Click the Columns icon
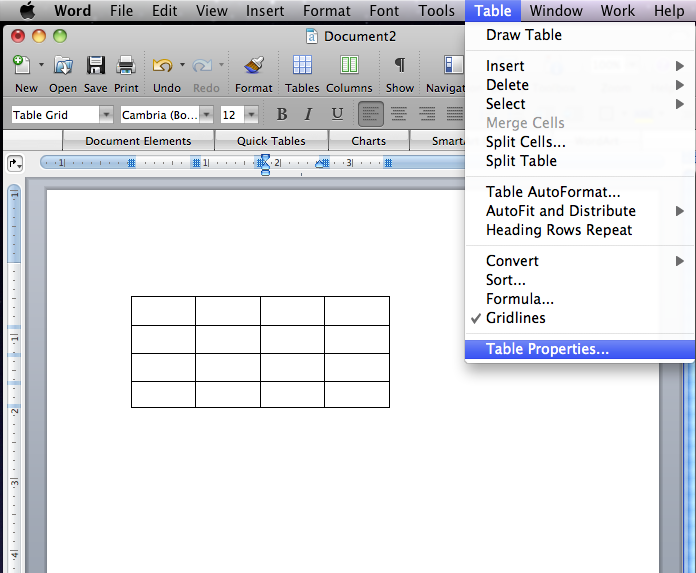 349,65
